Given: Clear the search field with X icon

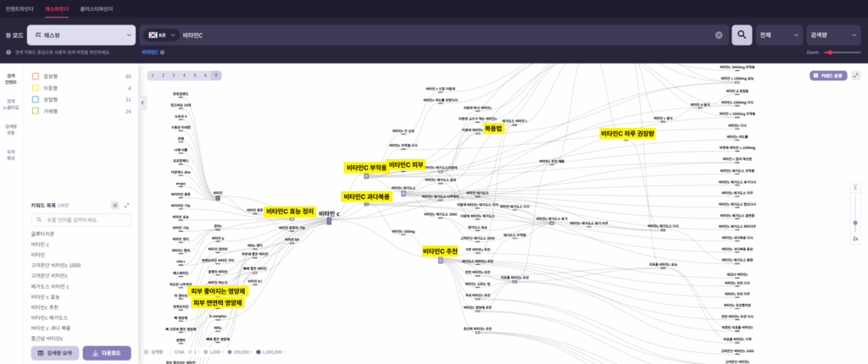Looking at the screenshot, I should (719, 35).
